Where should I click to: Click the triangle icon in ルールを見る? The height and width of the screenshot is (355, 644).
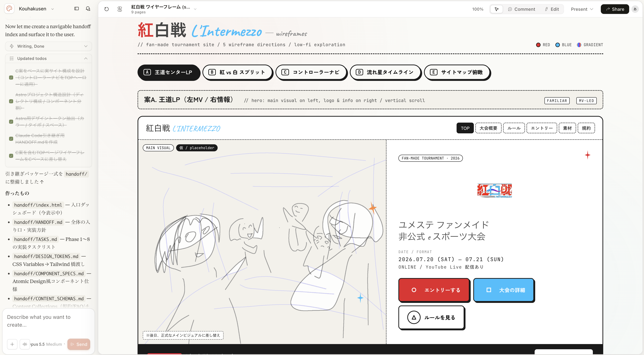tap(414, 318)
